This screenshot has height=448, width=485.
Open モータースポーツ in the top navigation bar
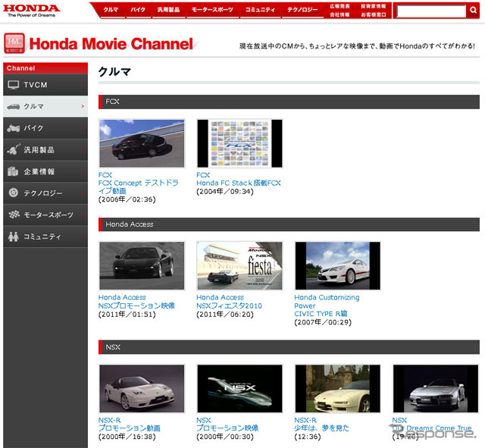pyautogui.click(x=212, y=10)
